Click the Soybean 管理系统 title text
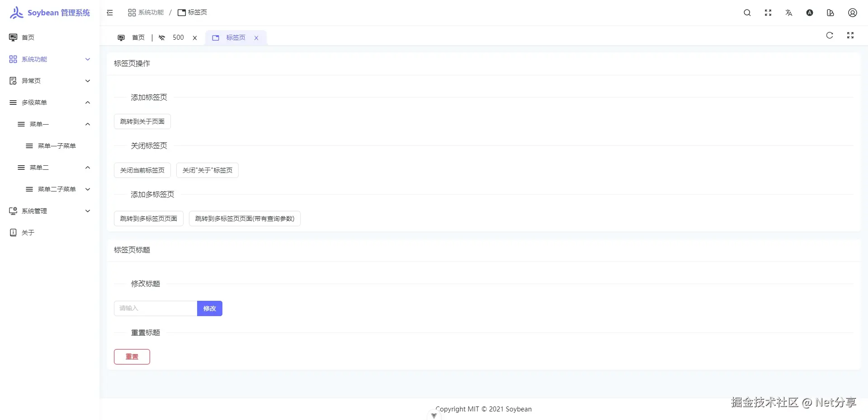The image size is (868, 420). (59, 13)
